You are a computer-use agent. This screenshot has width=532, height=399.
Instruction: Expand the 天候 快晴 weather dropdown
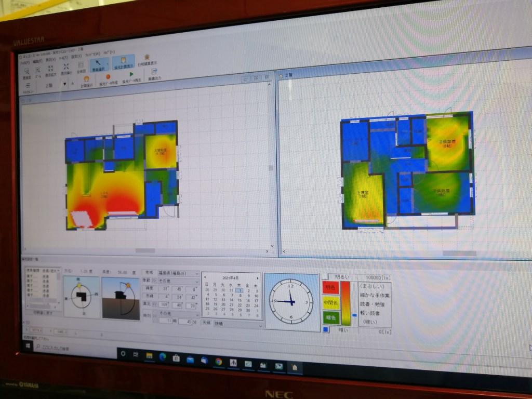click(238, 324)
